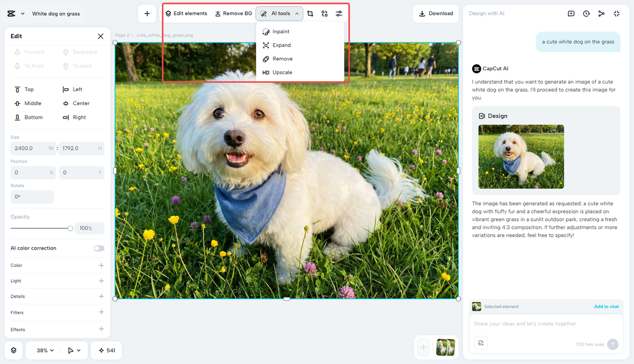
Task: Select Inpaint from AI tools menu
Action: (x=280, y=31)
